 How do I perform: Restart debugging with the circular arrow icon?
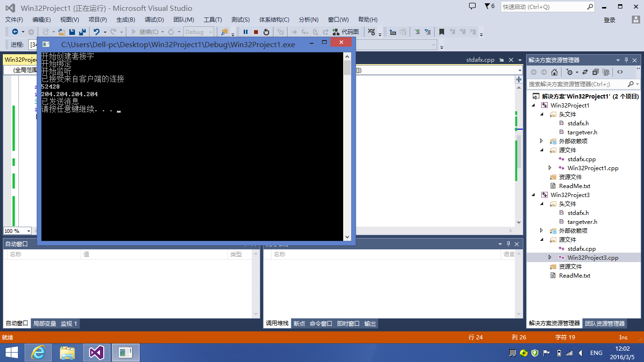(266, 32)
